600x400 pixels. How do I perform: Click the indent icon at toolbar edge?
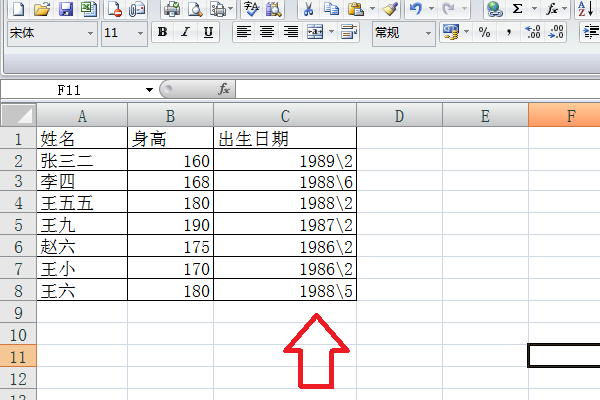pos(591,32)
